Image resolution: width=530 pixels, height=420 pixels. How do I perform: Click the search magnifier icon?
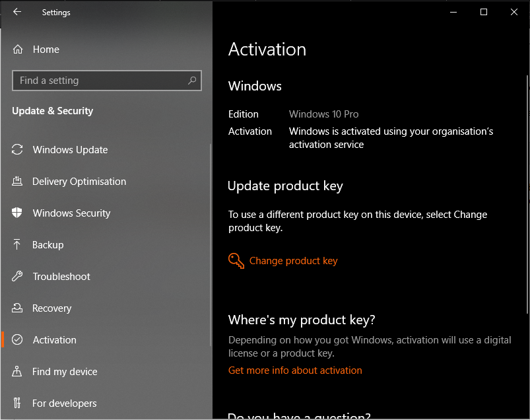coord(192,81)
